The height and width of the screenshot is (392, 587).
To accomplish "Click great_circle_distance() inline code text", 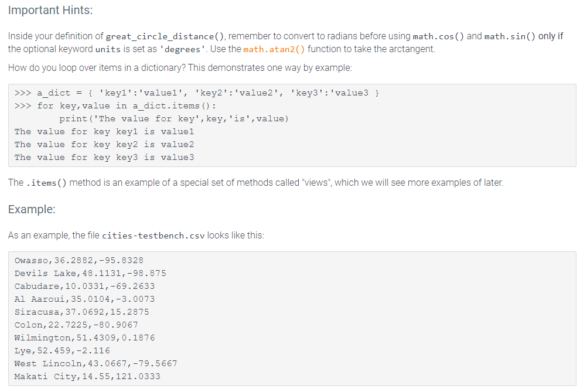I will click(165, 36).
